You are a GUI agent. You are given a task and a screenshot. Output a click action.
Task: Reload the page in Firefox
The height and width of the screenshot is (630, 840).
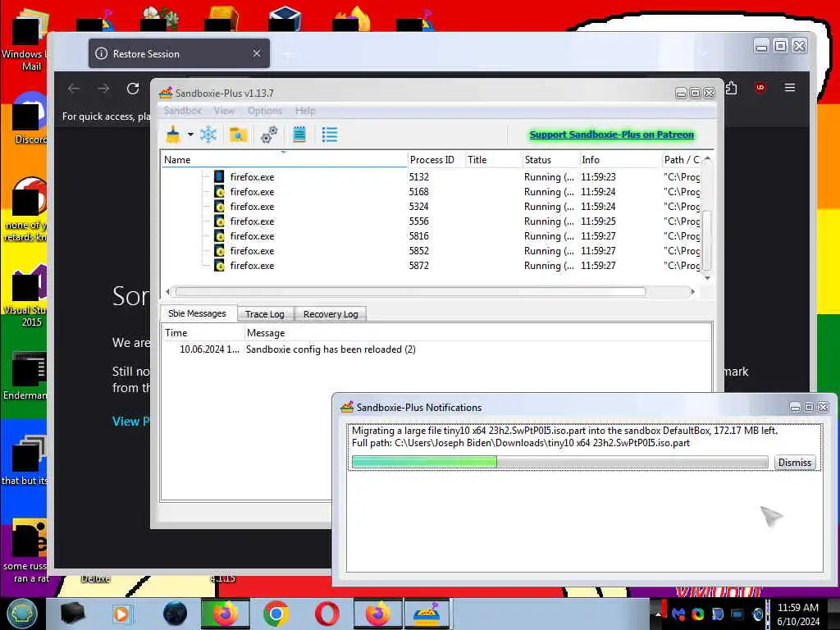pyautogui.click(x=133, y=89)
